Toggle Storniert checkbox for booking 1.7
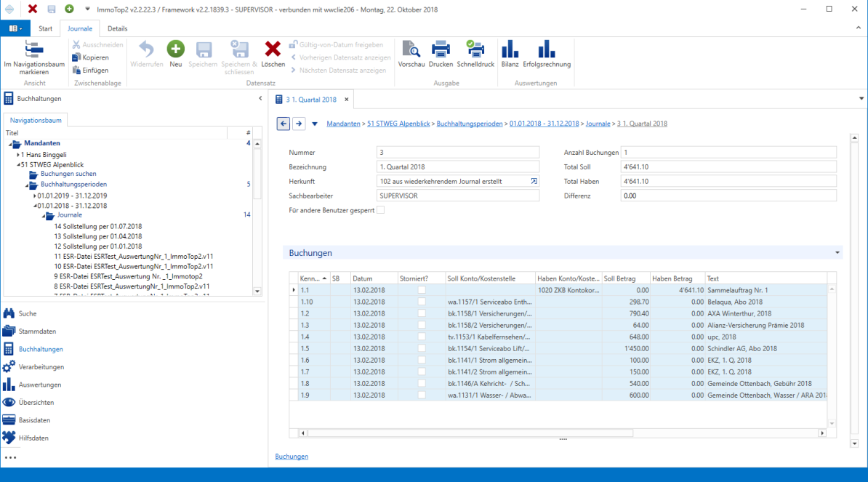This screenshot has width=868, height=482. coord(422,372)
